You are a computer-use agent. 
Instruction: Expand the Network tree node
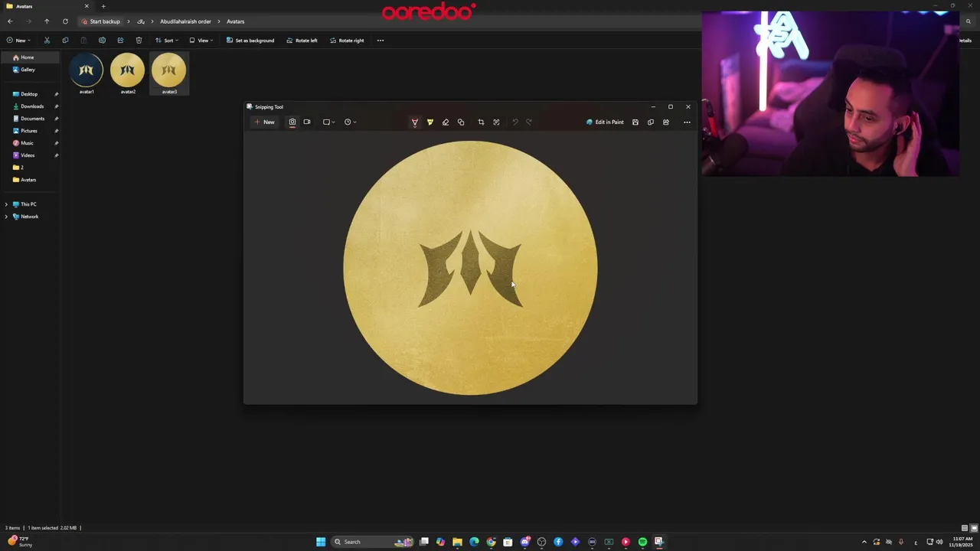pyautogui.click(x=6, y=217)
